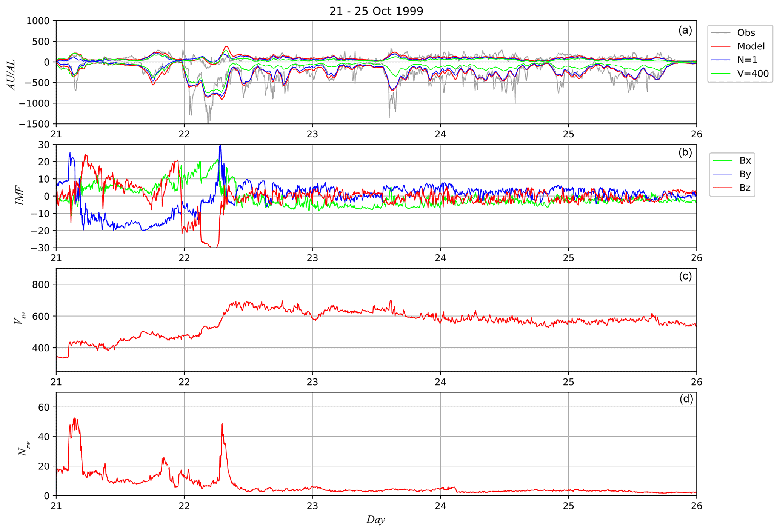Select the N=1 legend entry
The width and height of the screenshot is (780, 532).
coord(747,60)
